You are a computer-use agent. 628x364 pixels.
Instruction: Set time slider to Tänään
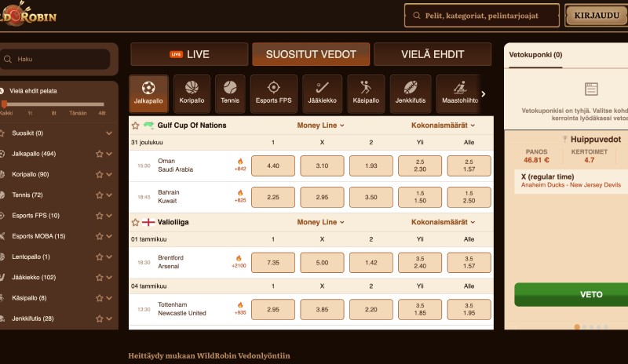coord(78,113)
